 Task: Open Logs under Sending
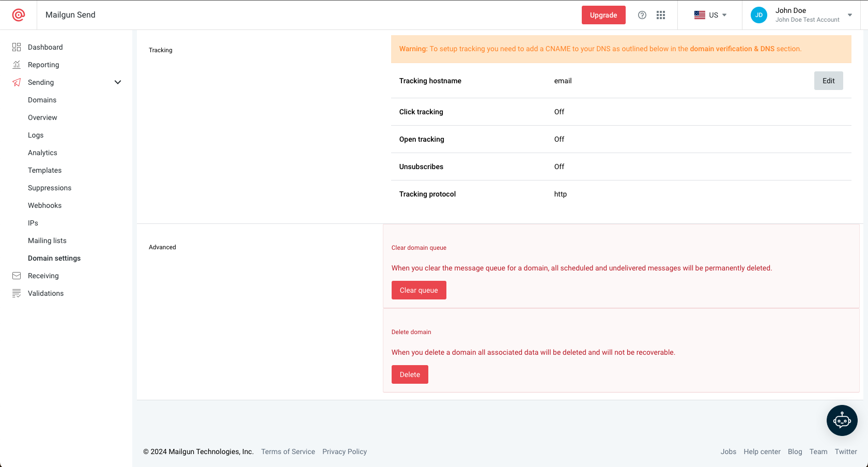coord(36,135)
